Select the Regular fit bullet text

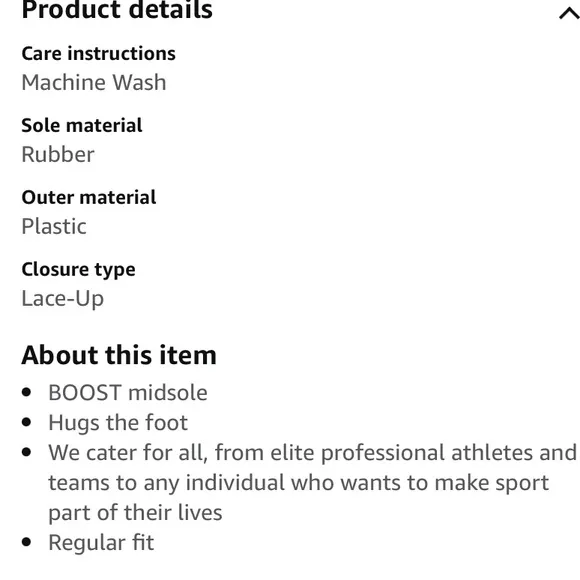point(101,543)
